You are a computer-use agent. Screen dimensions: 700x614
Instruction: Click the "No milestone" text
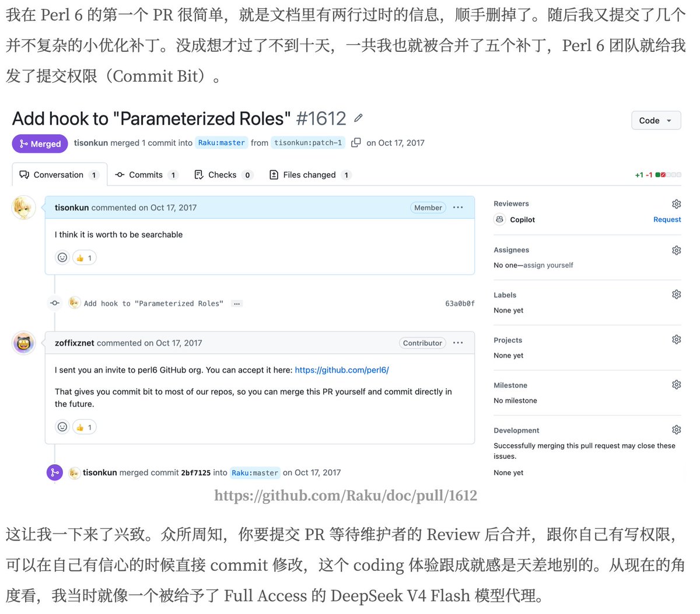click(515, 401)
